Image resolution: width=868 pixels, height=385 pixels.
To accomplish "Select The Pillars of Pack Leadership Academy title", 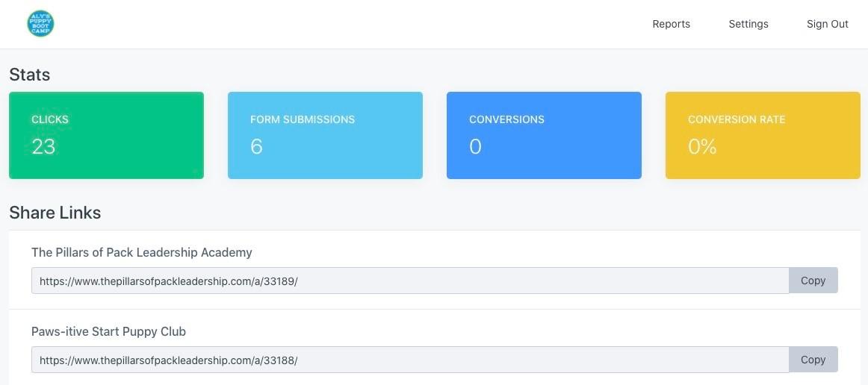I will [x=142, y=252].
